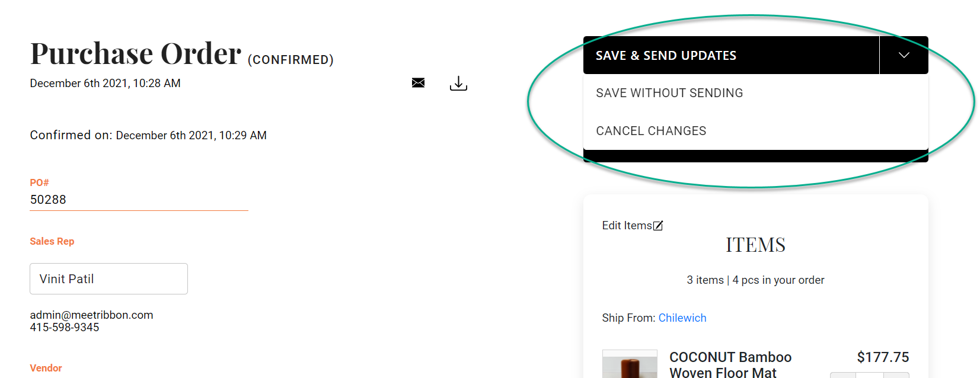The width and height of the screenshot is (980, 378).
Task: Click the Purchase Order heading
Action: pos(136,54)
